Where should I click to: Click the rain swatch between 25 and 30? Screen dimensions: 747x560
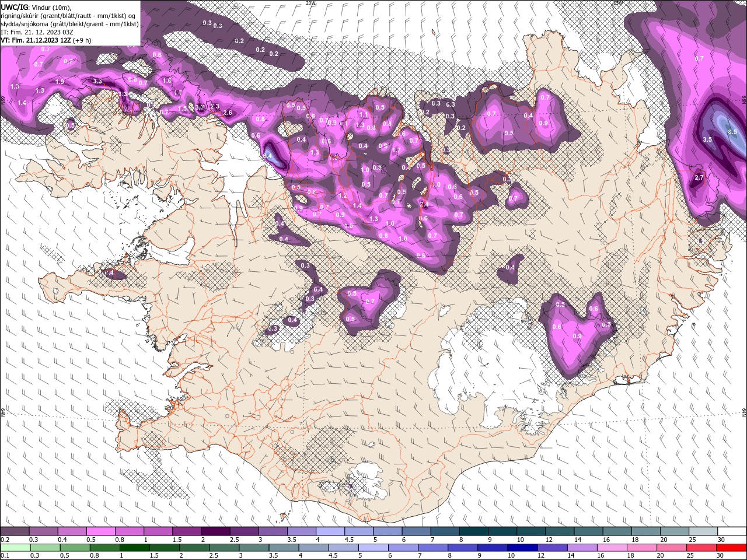702,548
